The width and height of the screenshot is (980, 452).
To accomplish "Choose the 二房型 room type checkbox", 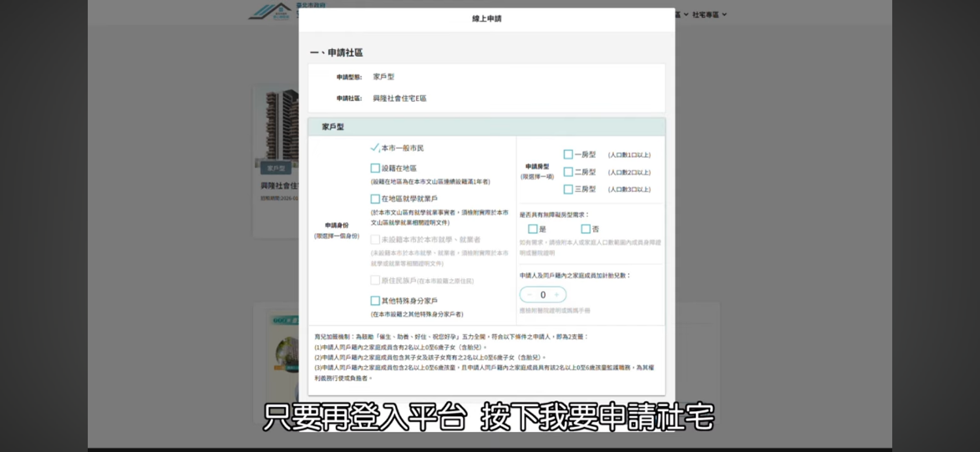I will point(568,172).
